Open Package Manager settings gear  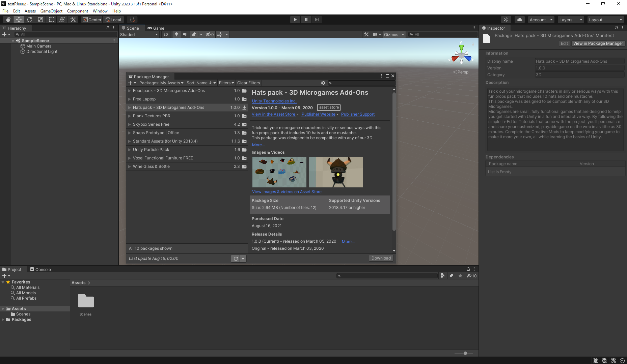coord(323,83)
